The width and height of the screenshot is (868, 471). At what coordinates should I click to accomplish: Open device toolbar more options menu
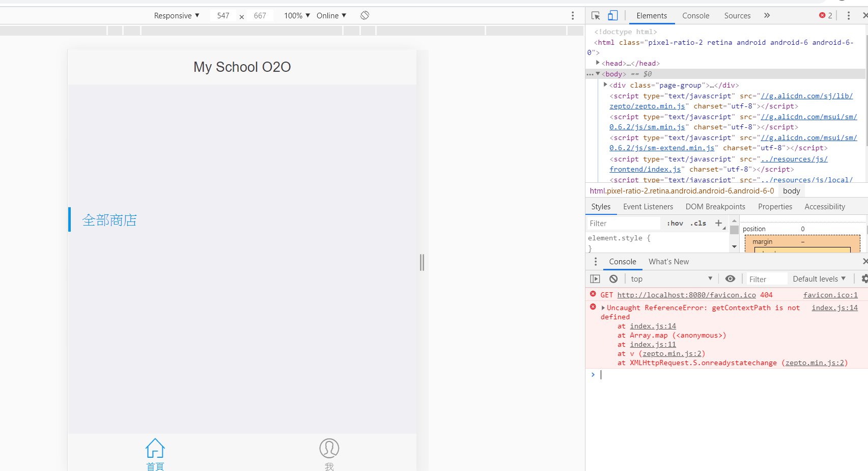[573, 16]
